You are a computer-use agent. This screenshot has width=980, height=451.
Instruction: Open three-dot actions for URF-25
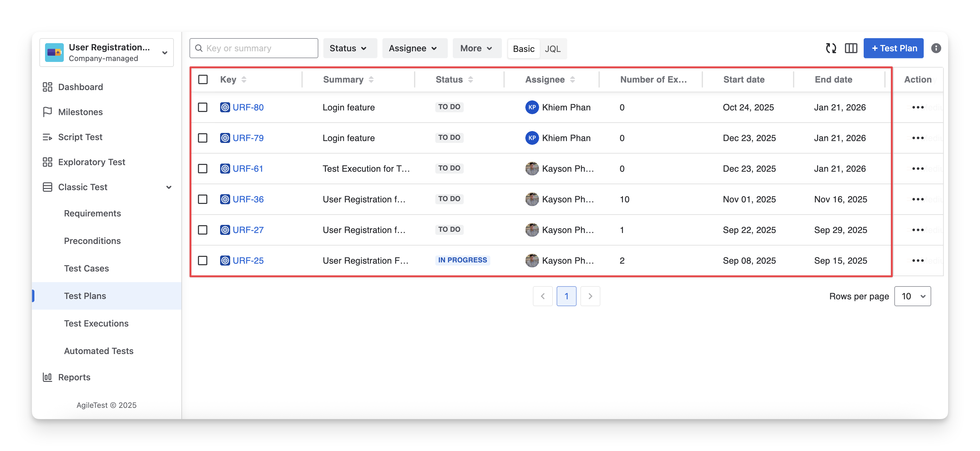(917, 261)
